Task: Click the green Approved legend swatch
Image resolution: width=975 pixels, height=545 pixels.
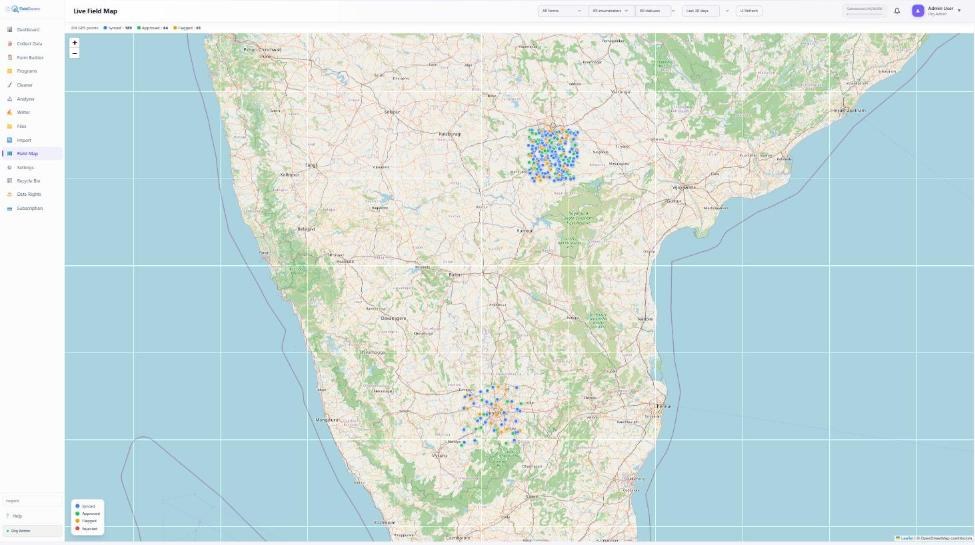Action: [78, 514]
